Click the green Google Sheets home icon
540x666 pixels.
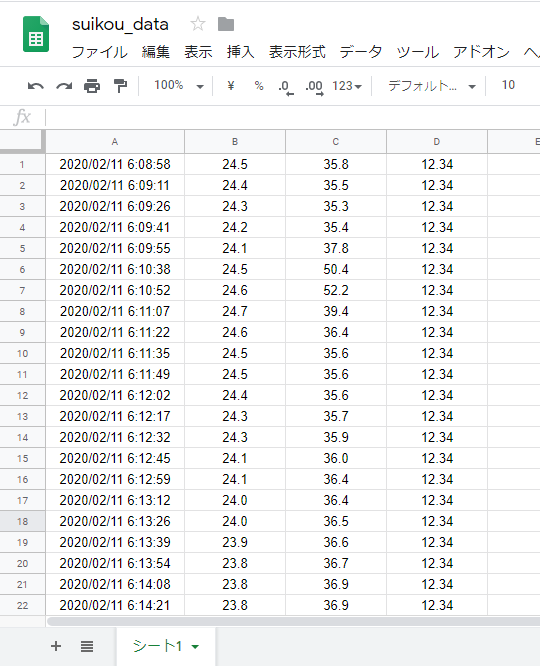36,34
